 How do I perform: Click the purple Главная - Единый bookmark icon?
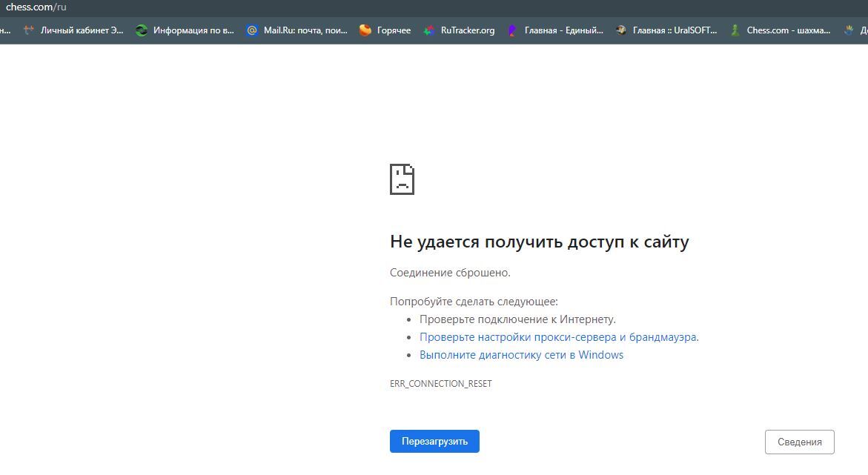(512, 30)
